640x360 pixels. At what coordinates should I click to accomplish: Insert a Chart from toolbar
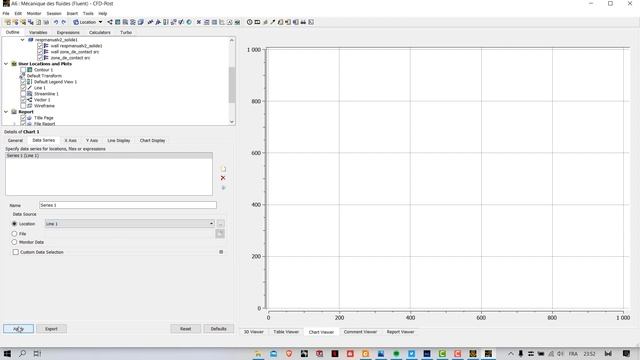(x=222, y=22)
